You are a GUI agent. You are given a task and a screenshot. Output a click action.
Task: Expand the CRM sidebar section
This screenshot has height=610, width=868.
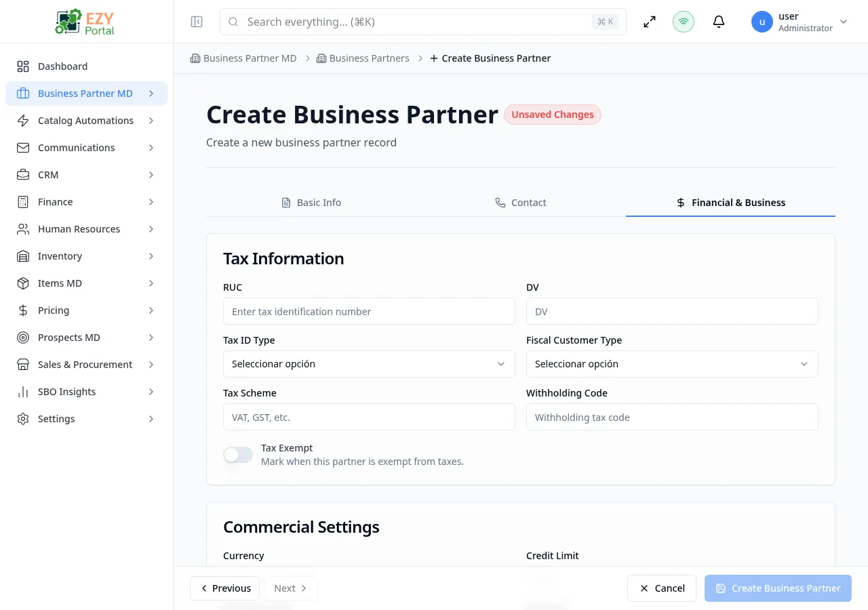click(47, 174)
